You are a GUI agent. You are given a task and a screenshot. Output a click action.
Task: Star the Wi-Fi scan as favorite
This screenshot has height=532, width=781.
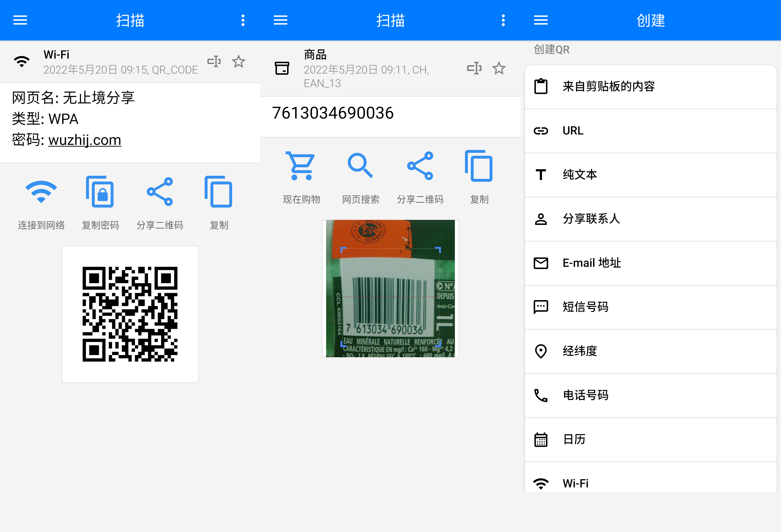click(x=239, y=62)
